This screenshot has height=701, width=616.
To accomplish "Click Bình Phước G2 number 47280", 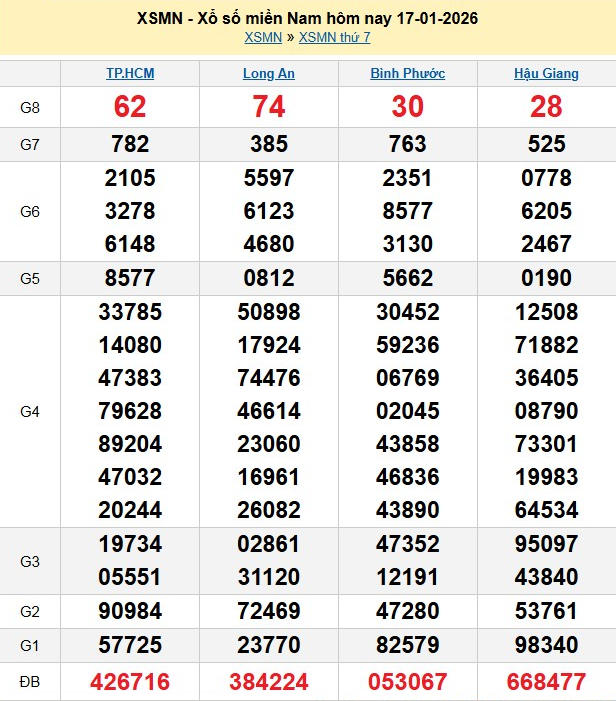I will tap(407, 610).
